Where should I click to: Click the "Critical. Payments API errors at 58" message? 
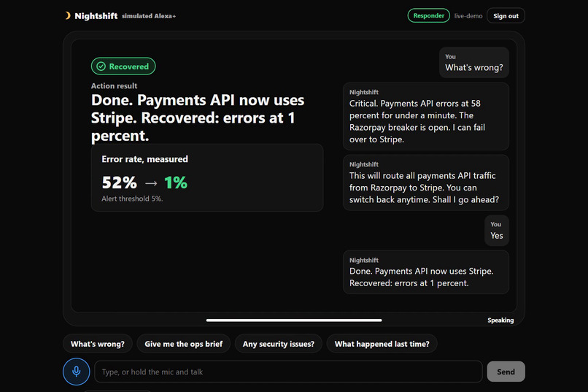tap(426, 116)
